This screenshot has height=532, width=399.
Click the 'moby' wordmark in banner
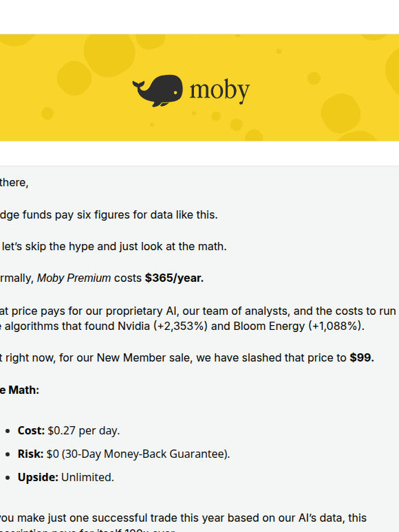click(219, 91)
